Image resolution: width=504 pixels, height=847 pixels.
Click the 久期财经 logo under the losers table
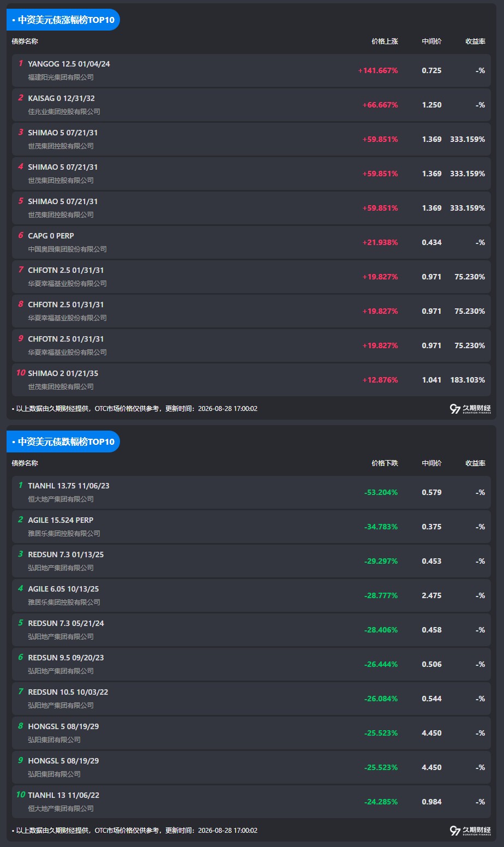coord(470,831)
